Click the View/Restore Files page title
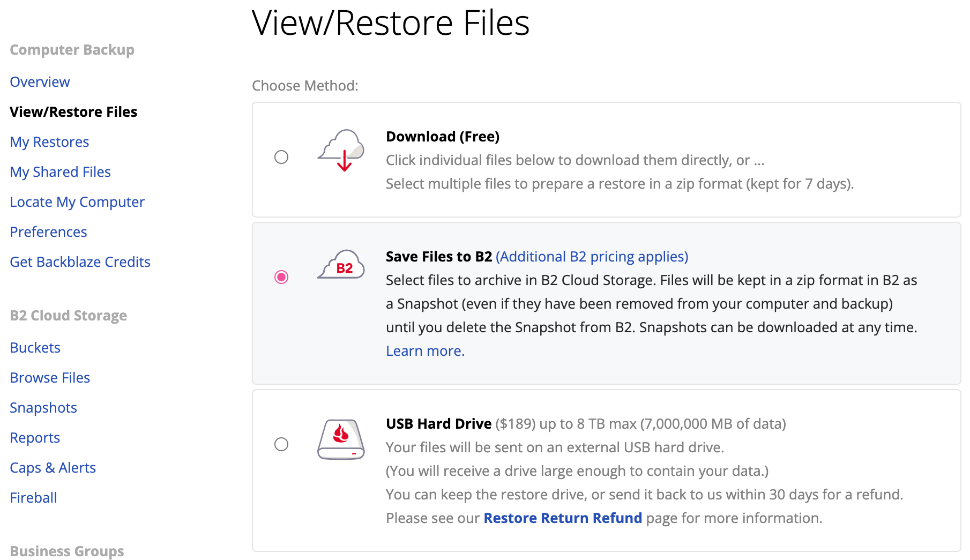 tap(391, 23)
